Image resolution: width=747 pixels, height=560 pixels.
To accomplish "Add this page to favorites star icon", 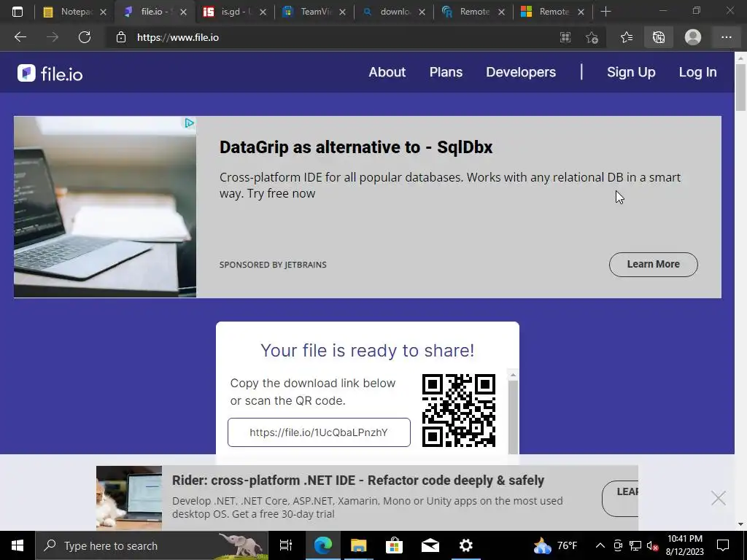I will (592, 37).
